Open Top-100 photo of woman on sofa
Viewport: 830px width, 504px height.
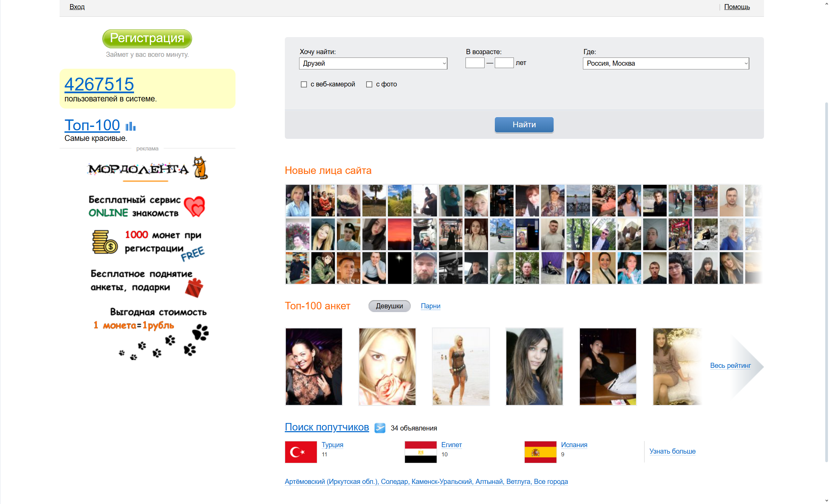click(x=677, y=367)
